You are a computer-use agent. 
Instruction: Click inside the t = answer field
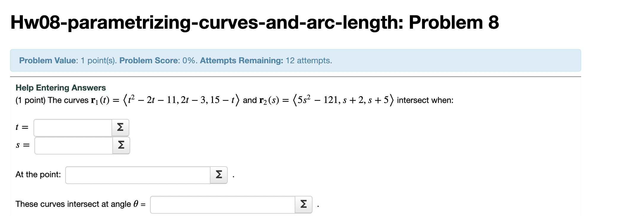point(73,127)
